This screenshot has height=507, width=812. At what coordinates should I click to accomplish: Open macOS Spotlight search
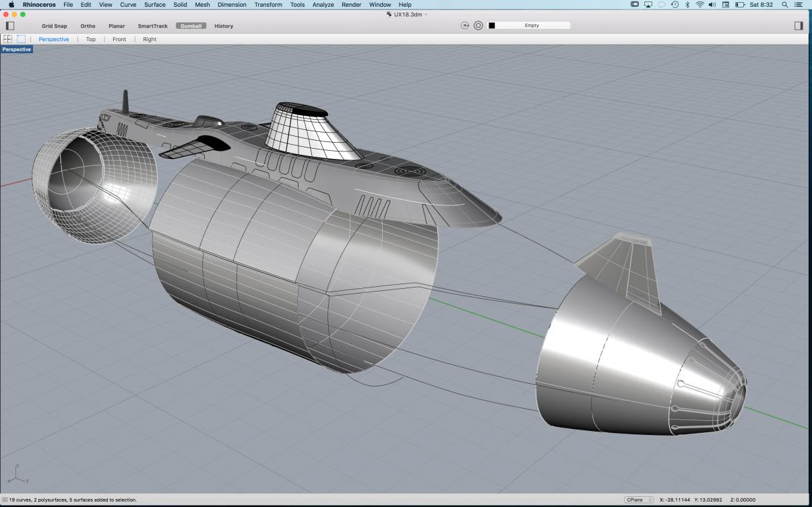[784, 5]
